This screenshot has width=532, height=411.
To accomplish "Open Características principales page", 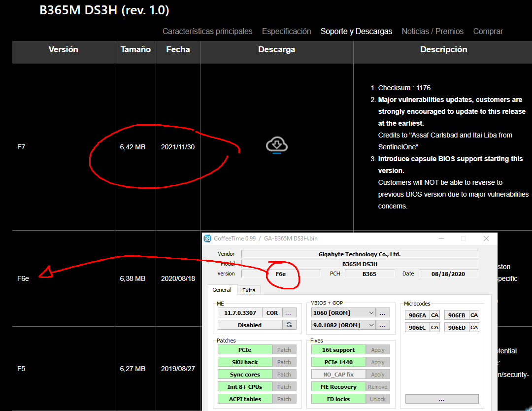I will click(207, 32).
